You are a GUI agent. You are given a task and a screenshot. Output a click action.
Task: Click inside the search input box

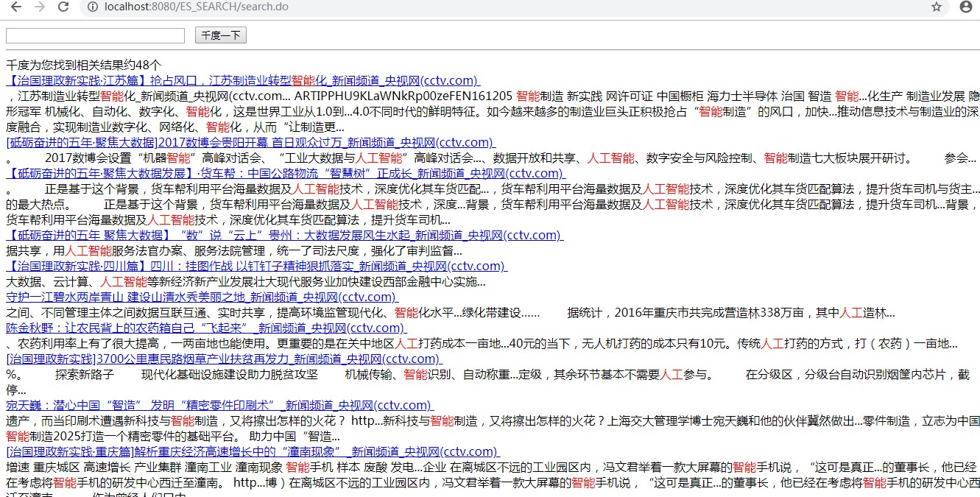click(96, 35)
